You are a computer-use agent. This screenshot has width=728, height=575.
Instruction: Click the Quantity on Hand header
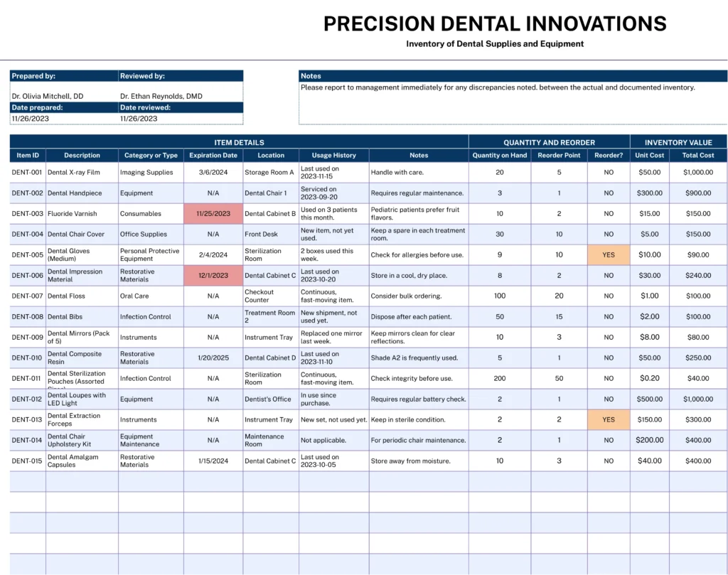[500, 156]
